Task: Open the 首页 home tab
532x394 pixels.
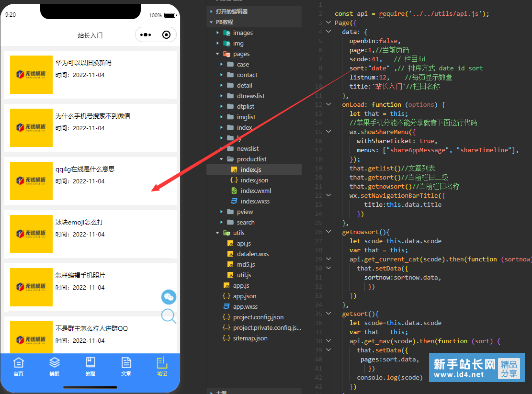Action: coord(18,366)
